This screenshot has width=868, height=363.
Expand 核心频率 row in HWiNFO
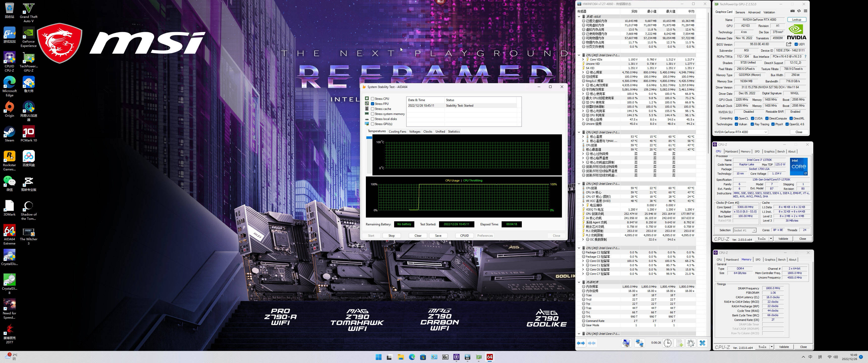tap(583, 72)
